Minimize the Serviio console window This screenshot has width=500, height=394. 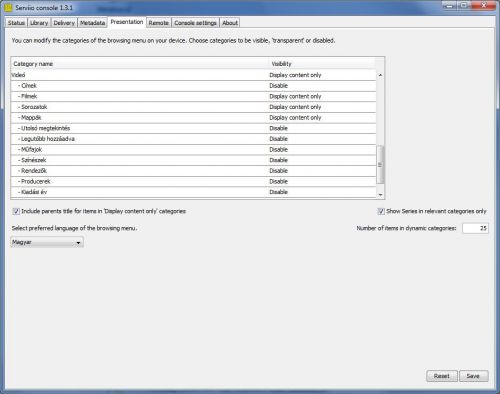[x=449, y=5]
